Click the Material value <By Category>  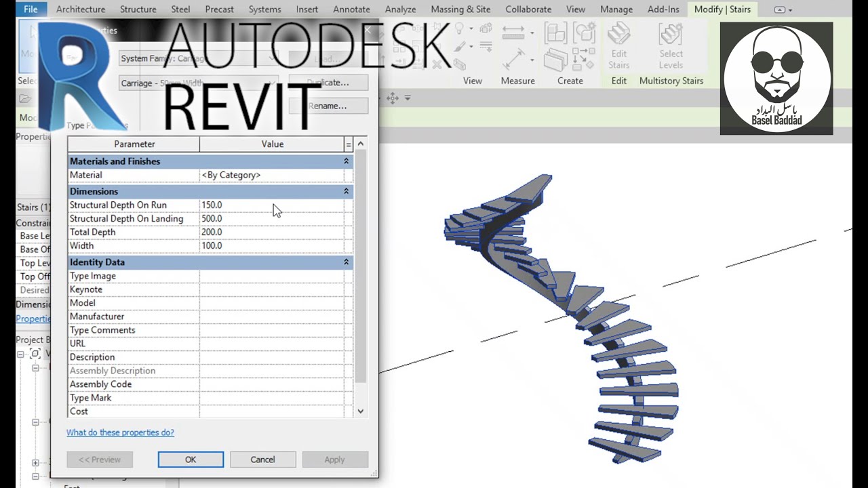[271, 175]
